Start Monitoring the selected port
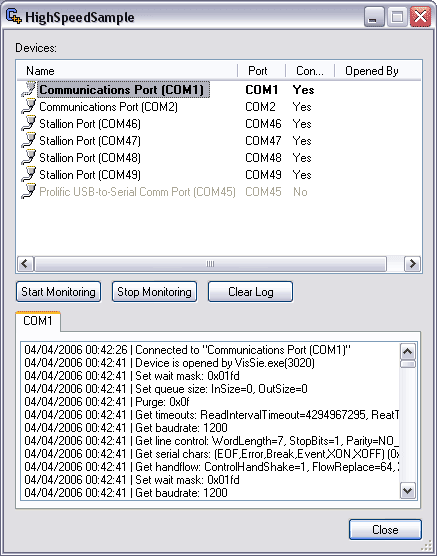The image size is (437, 556). point(59,292)
